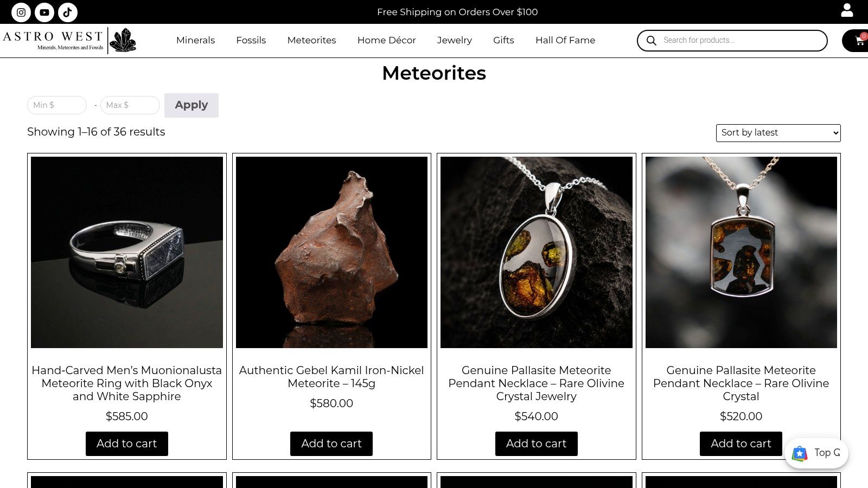Add the $540.00 pendant to cart
868x488 pixels.
tap(537, 444)
